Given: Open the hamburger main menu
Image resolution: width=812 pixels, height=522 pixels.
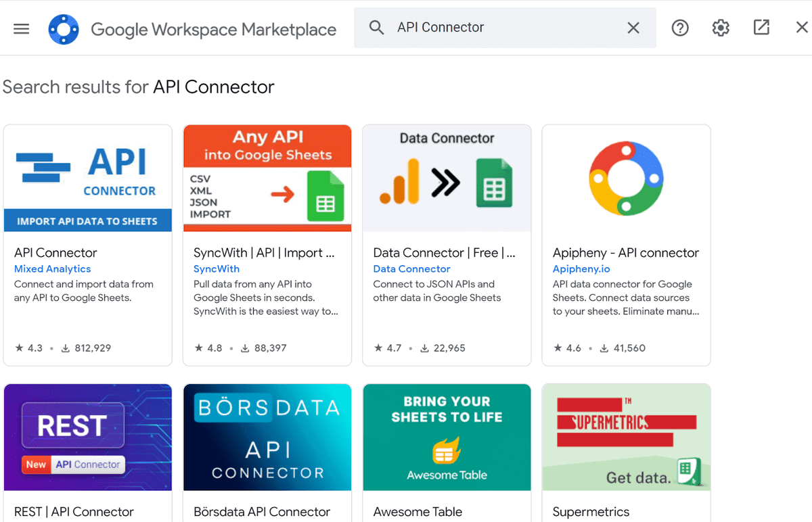Looking at the screenshot, I should pyautogui.click(x=22, y=28).
